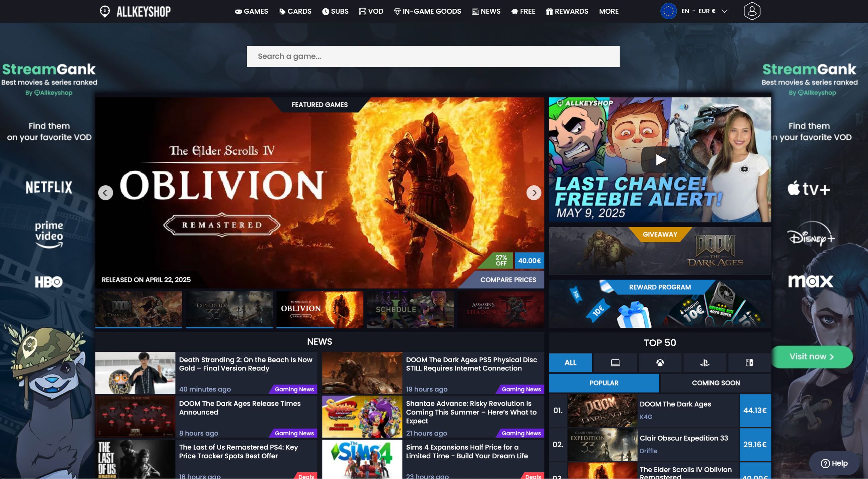
Task: Open Clair Obscur Expedition 33 Top 50 entry
Action: [684, 438]
